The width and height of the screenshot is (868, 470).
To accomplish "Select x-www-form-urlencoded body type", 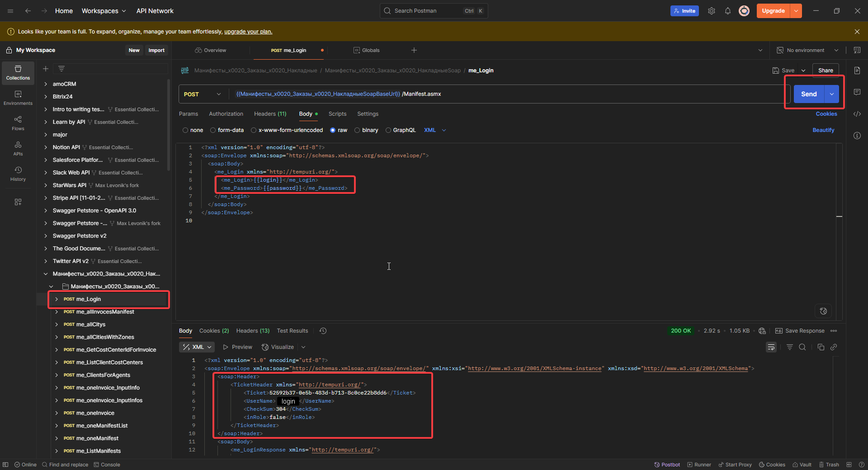I will coord(287,130).
